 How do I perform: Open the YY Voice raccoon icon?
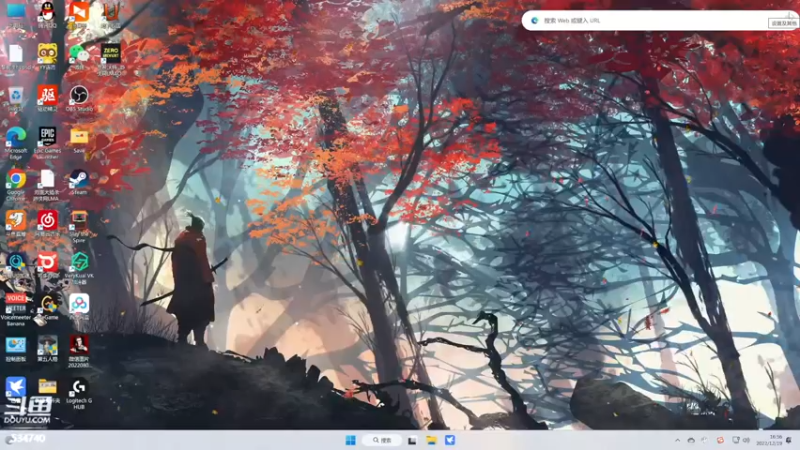click(x=47, y=53)
